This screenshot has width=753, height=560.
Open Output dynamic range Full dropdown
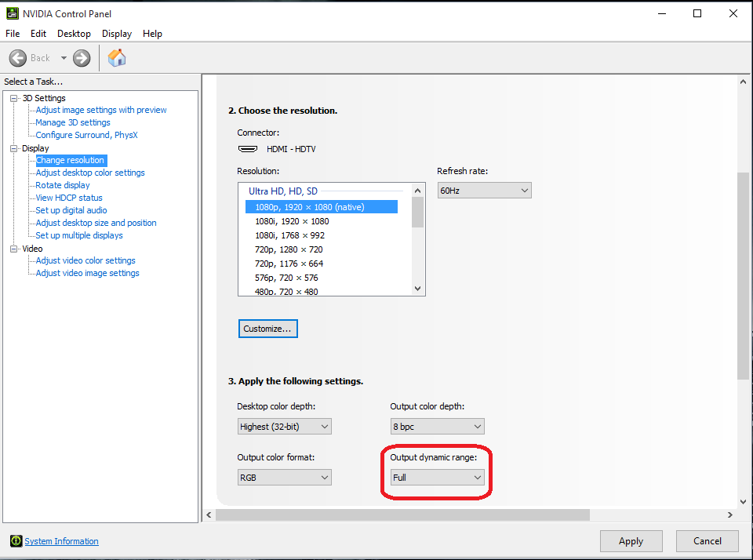tap(437, 478)
